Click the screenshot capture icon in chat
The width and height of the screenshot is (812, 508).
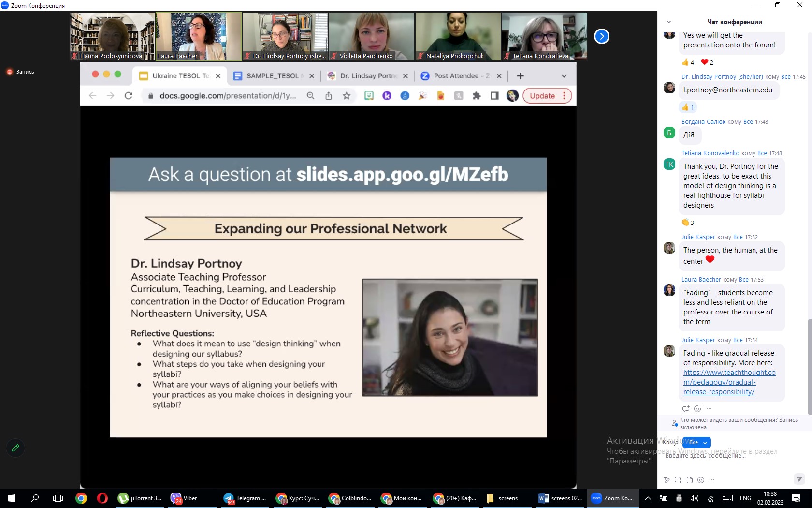click(678, 480)
